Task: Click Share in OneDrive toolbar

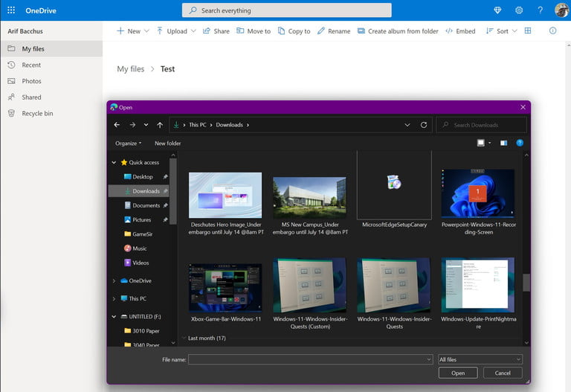Action: point(216,31)
